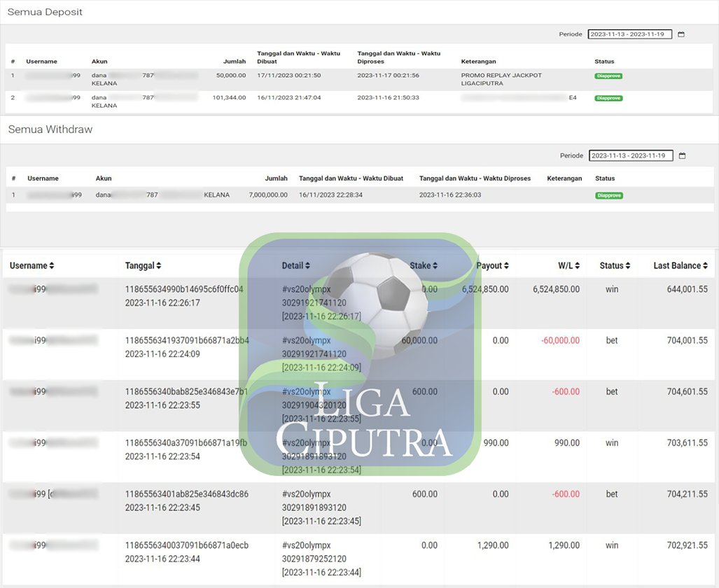
Task: Click Diapprove badge on 50,000.00 deposit
Action: (608, 76)
